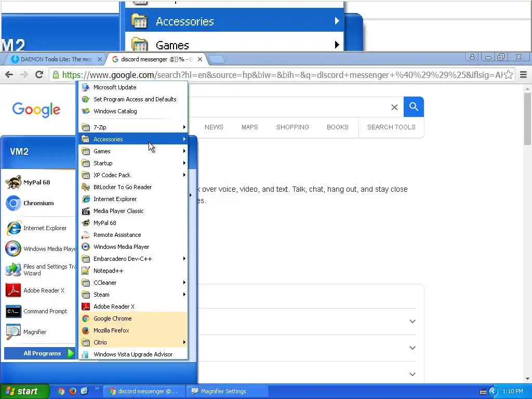Image resolution: width=532 pixels, height=399 pixels.
Task: Open Adobe Reader X in programs list
Action: pyautogui.click(x=133, y=307)
